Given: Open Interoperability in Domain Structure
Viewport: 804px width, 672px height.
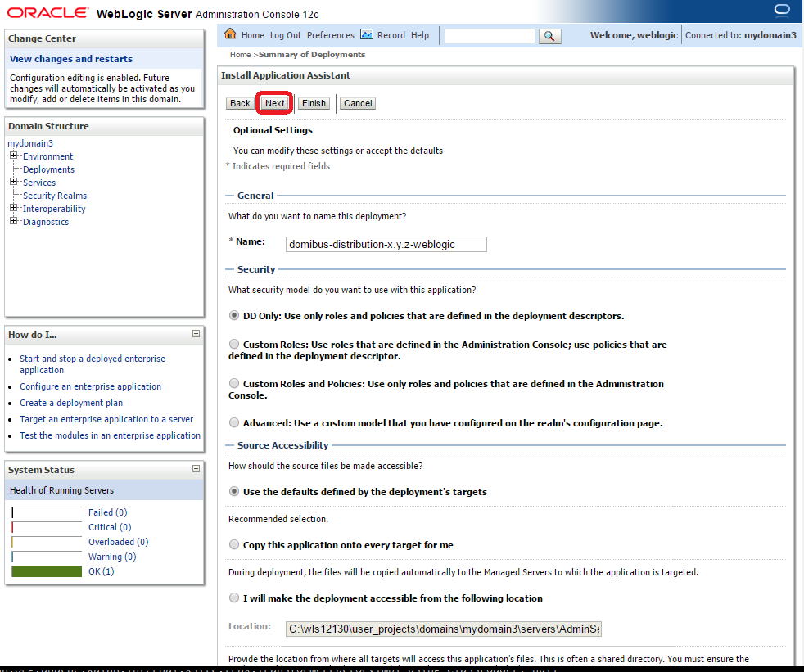Looking at the screenshot, I should coord(54,210).
